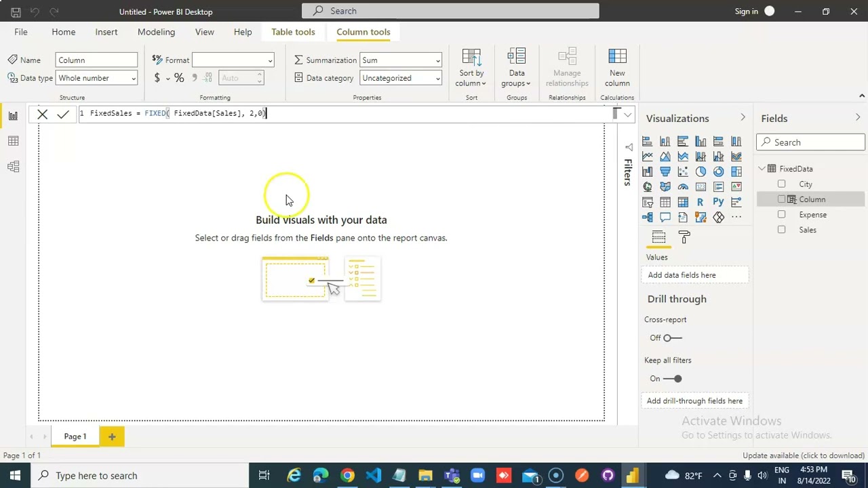Open Model view in left sidebar
The height and width of the screenshot is (488, 868).
[x=13, y=166]
